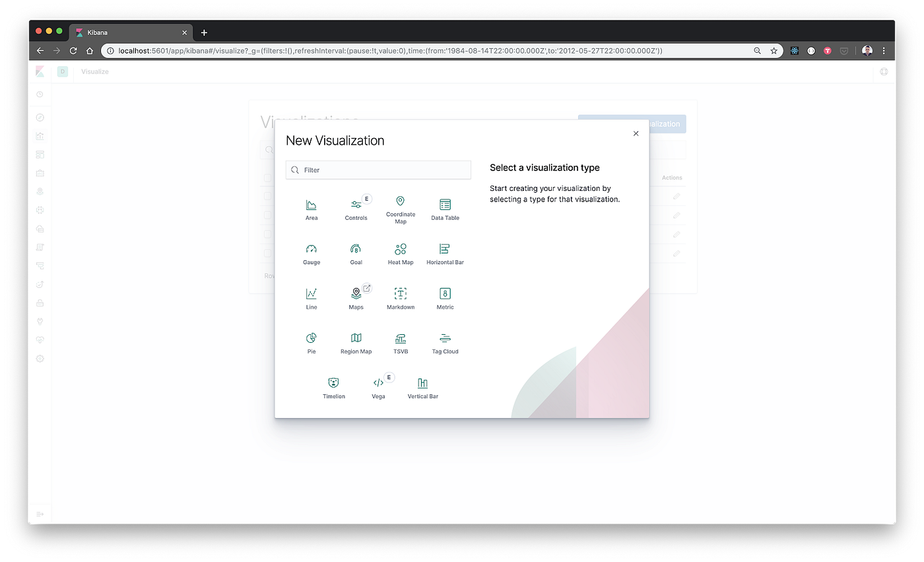Open Chrome's three-dot menu
Screen dimensions: 924x562
click(884, 51)
